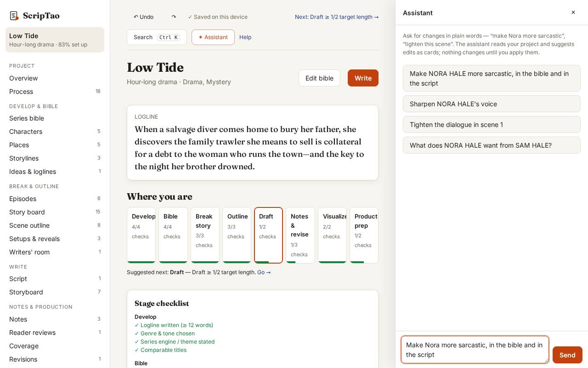Click the Edit bible button
Screen dimensions: 588x368
click(319, 78)
